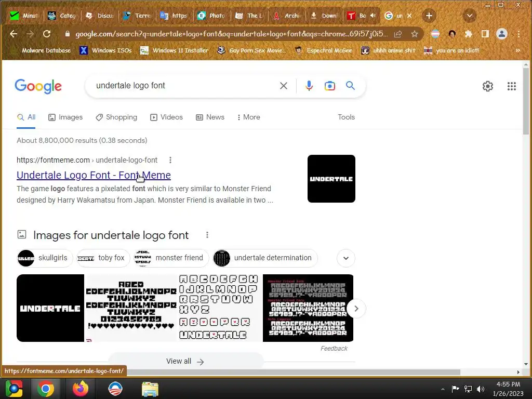Mute the tab playing audio
The width and height of the screenshot is (532, 399).
coord(373,16)
